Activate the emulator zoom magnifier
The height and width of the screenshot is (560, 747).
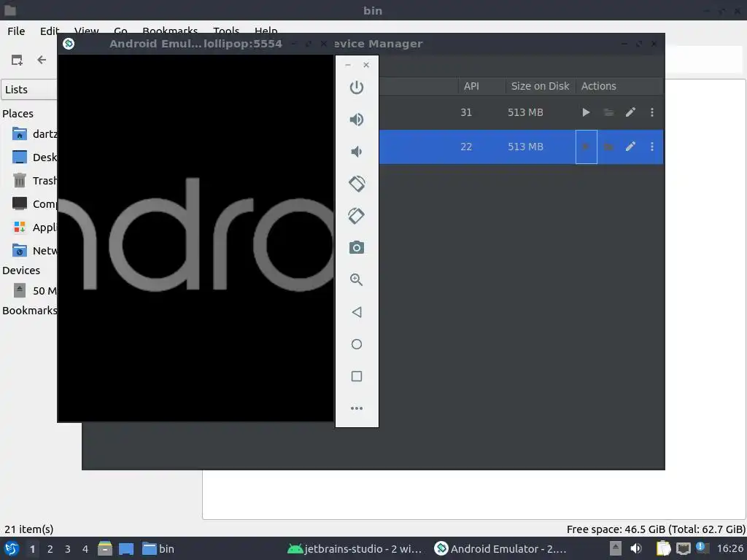pyautogui.click(x=356, y=279)
